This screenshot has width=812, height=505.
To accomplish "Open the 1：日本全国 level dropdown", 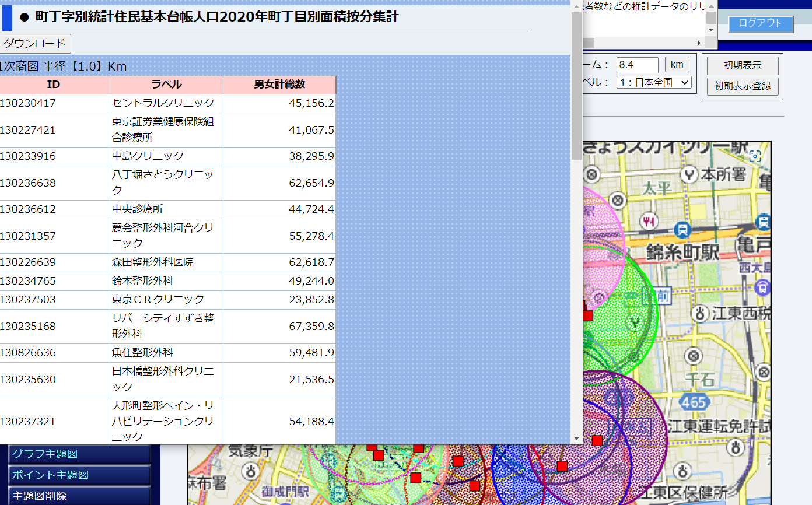I will (654, 82).
